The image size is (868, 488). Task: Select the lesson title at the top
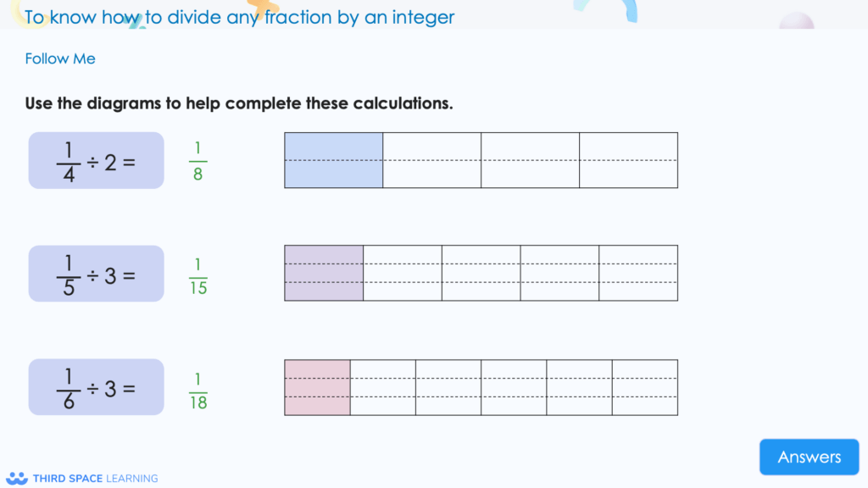pos(240,17)
